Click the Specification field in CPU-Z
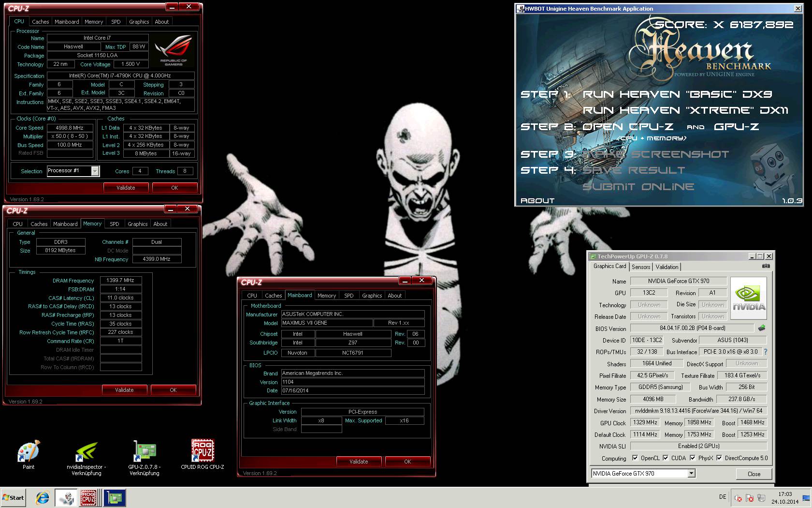 click(121, 76)
